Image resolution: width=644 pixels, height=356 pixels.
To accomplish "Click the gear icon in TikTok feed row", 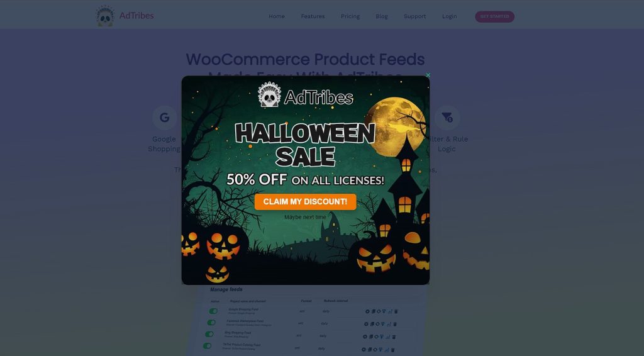I will pyautogui.click(x=364, y=350).
